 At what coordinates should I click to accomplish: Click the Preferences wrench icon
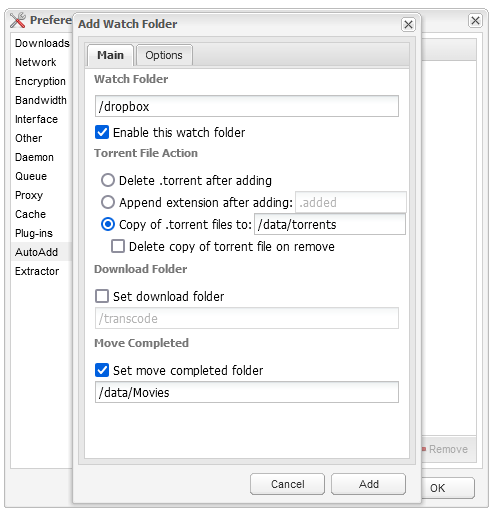17,20
